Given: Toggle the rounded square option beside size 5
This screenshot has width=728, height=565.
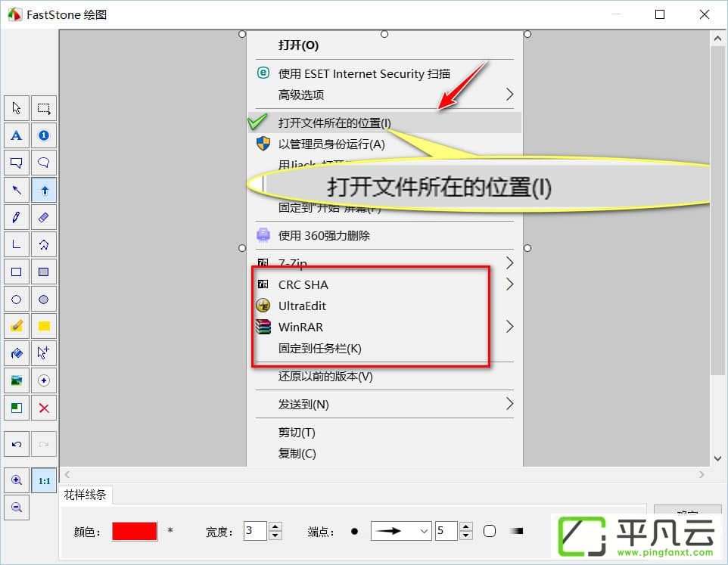Looking at the screenshot, I should tap(490, 531).
